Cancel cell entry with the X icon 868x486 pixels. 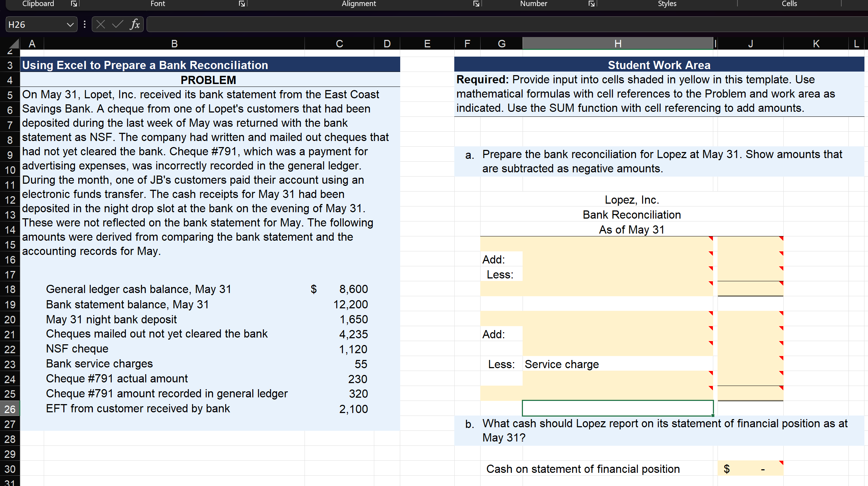101,24
